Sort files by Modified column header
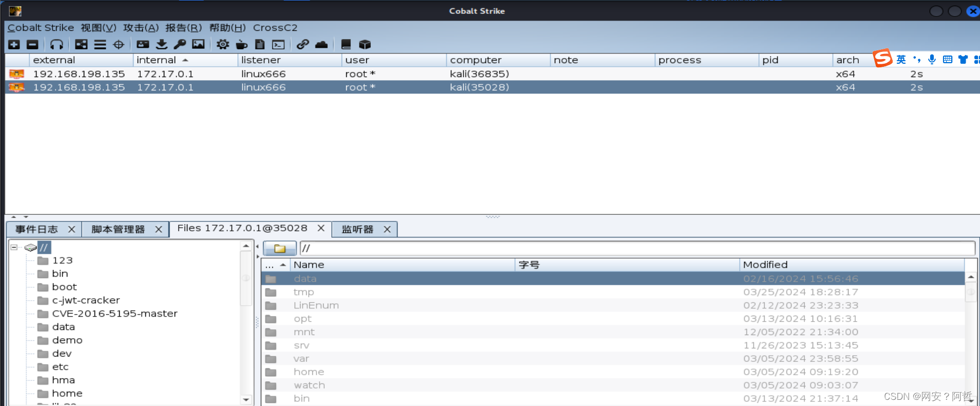Screen dimensions: 980x406 (852, 265)
